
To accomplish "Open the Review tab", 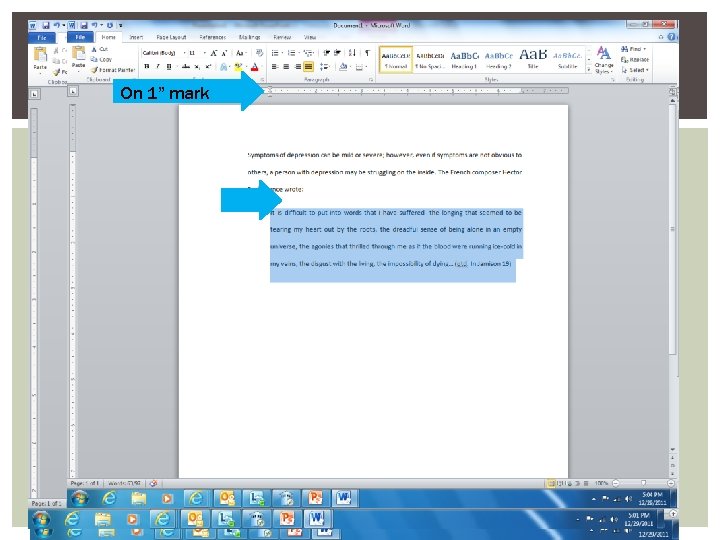I will pyautogui.click(x=282, y=37).
